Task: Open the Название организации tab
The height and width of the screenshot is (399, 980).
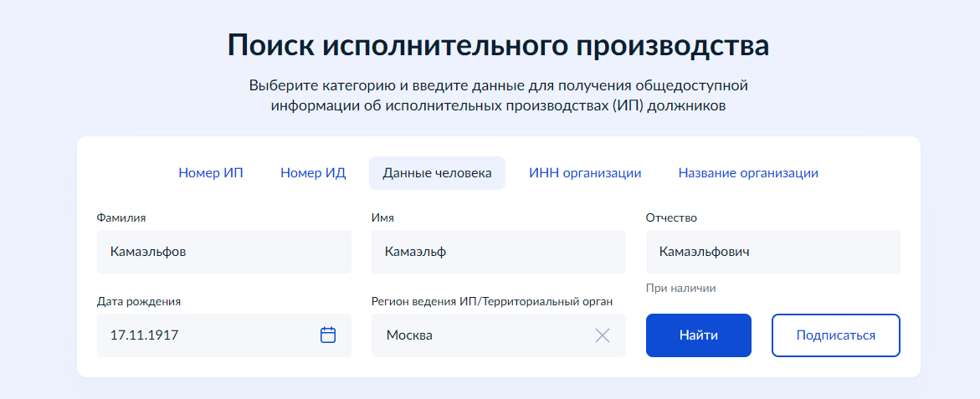Action: click(748, 173)
